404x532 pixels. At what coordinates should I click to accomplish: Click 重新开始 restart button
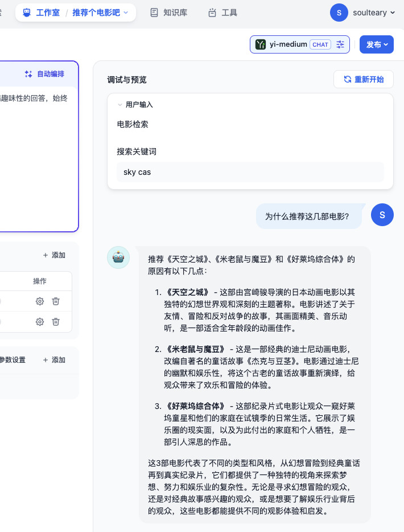click(364, 79)
